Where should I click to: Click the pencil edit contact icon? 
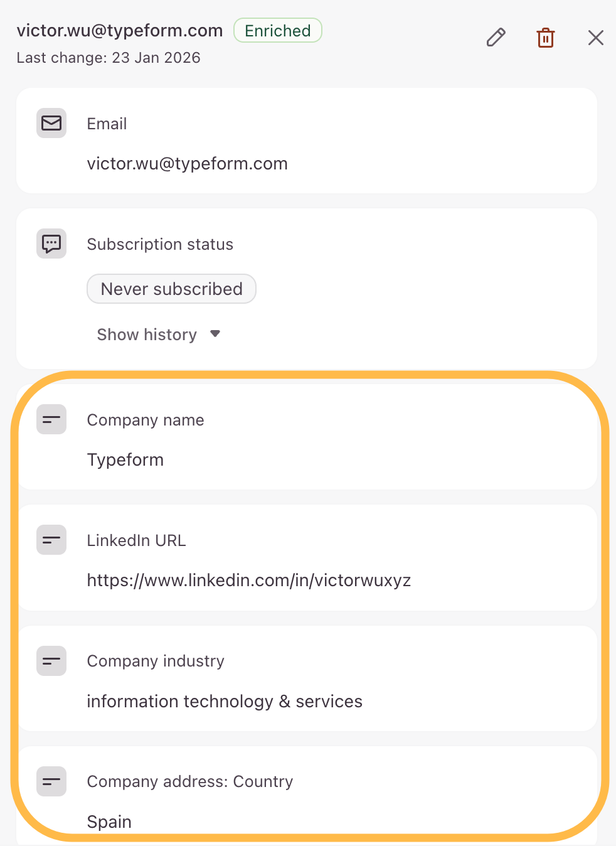(x=496, y=38)
